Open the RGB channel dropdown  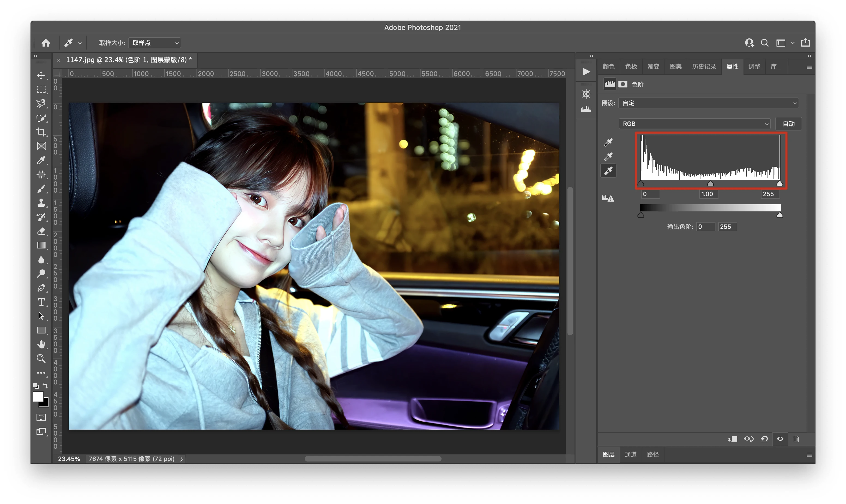[x=694, y=124]
